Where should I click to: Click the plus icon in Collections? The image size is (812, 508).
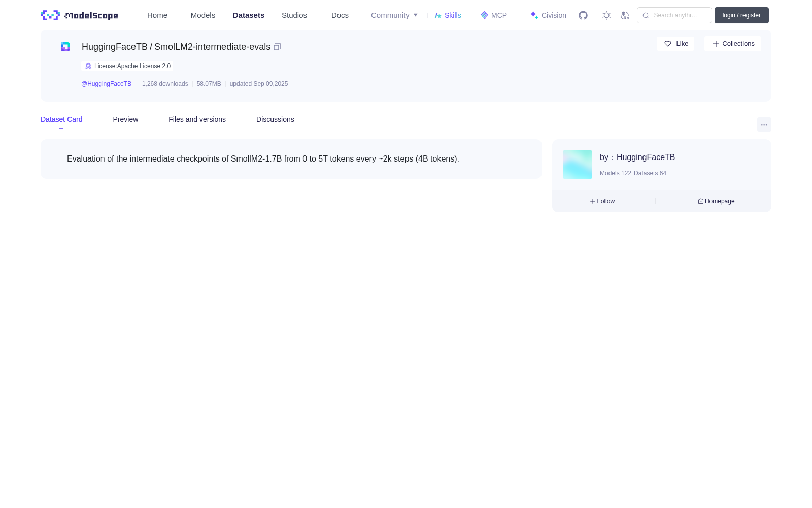(716, 44)
